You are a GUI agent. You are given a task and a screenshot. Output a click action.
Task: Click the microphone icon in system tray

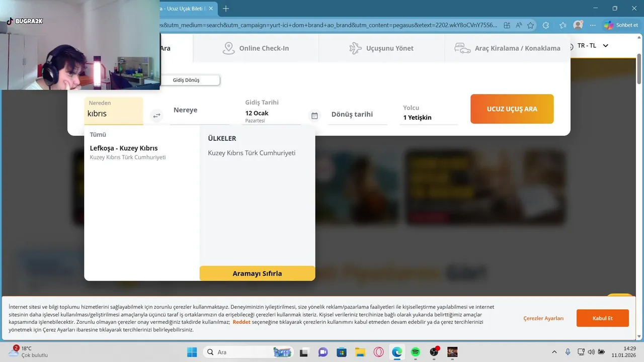568,352
